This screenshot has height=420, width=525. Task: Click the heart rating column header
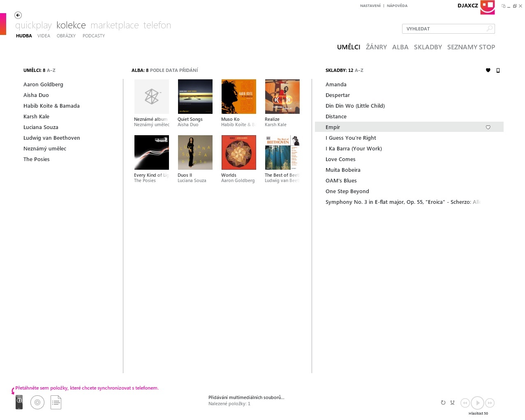tap(488, 70)
